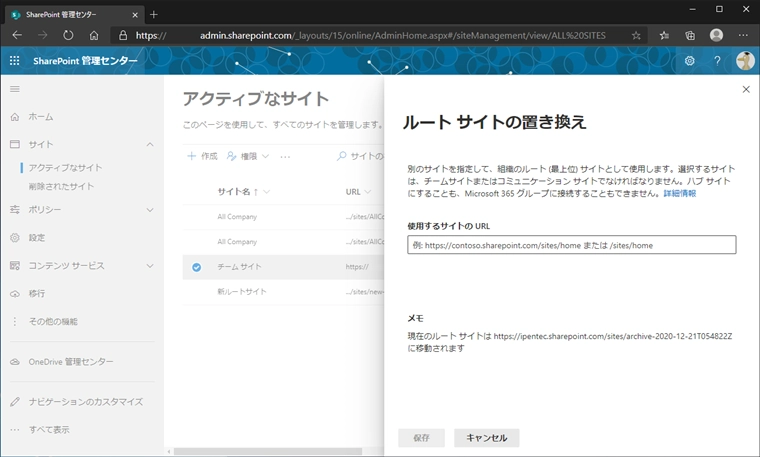Click すべて表示 in navigation
760x457 pixels.
pyautogui.click(x=49, y=429)
